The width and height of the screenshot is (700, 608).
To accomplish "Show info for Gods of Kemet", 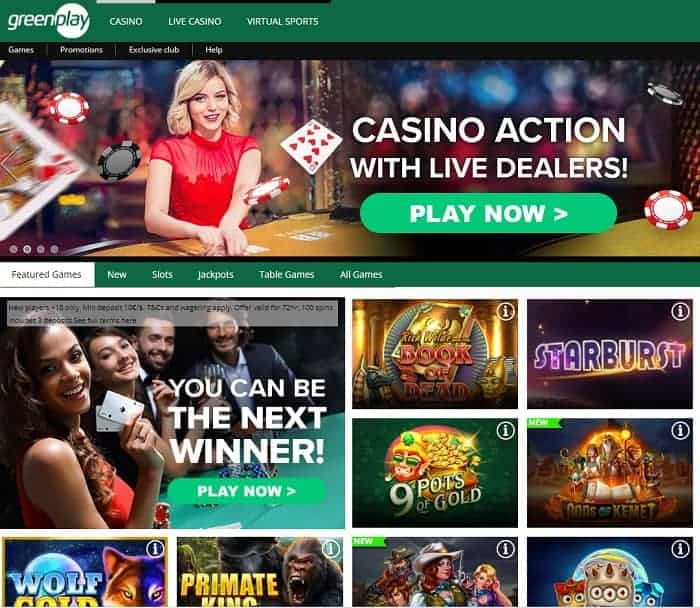I will [x=680, y=430].
